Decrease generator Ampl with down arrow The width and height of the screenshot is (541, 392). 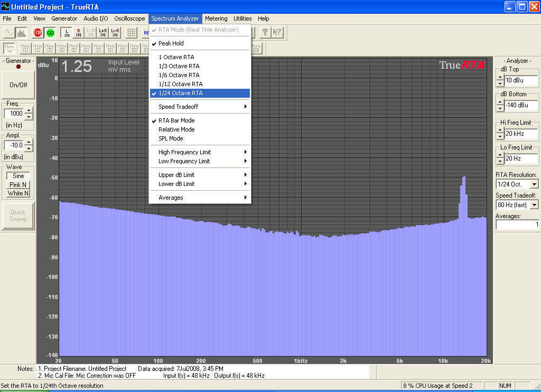click(x=29, y=148)
